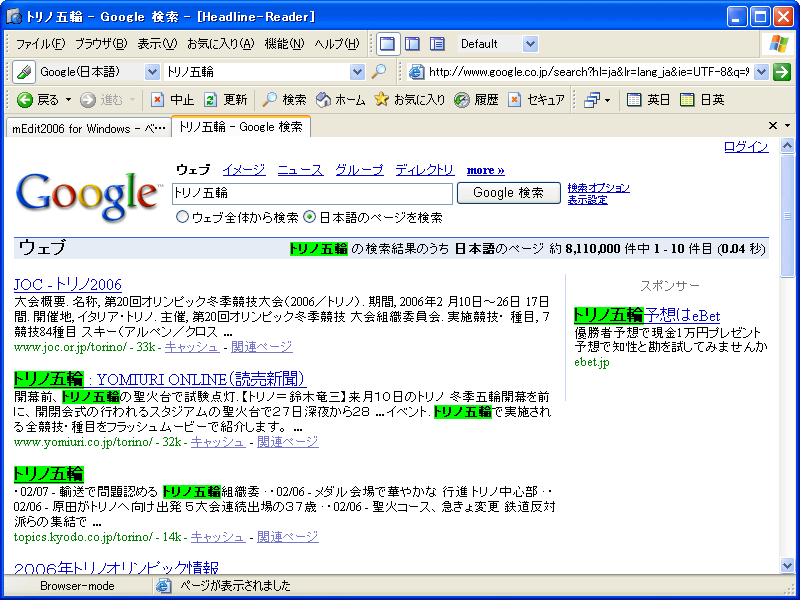Select the トリノ五輪 - Google 検索 tab

pyautogui.click(x=241, y=127)
